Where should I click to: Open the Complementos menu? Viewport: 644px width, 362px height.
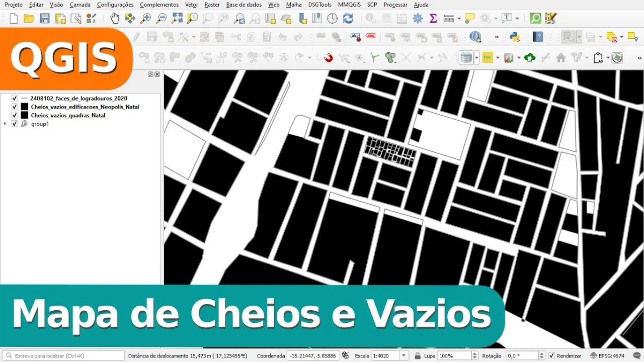click(x=159, y=5)
